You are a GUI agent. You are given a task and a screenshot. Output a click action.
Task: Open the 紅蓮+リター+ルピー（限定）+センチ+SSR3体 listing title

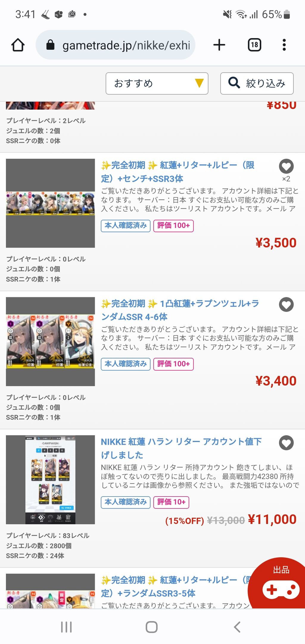click(x=178, y=172)
